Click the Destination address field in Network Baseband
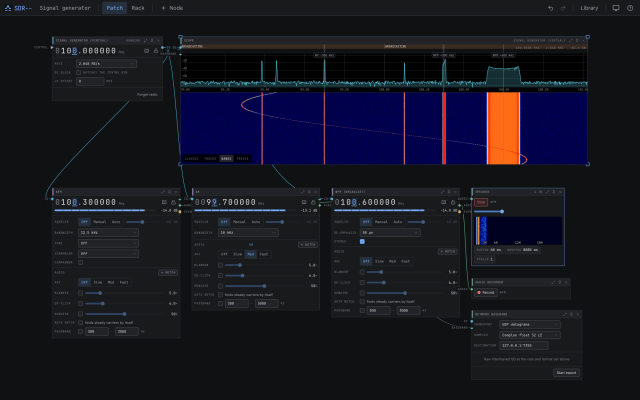This screenshot has width=640, height=400. (524, 345)
